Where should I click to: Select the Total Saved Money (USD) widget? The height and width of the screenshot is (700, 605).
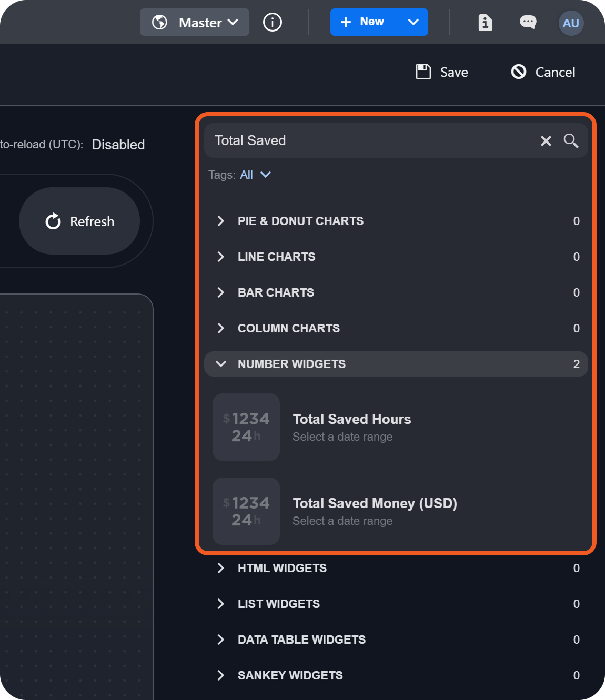coord(375,504)
